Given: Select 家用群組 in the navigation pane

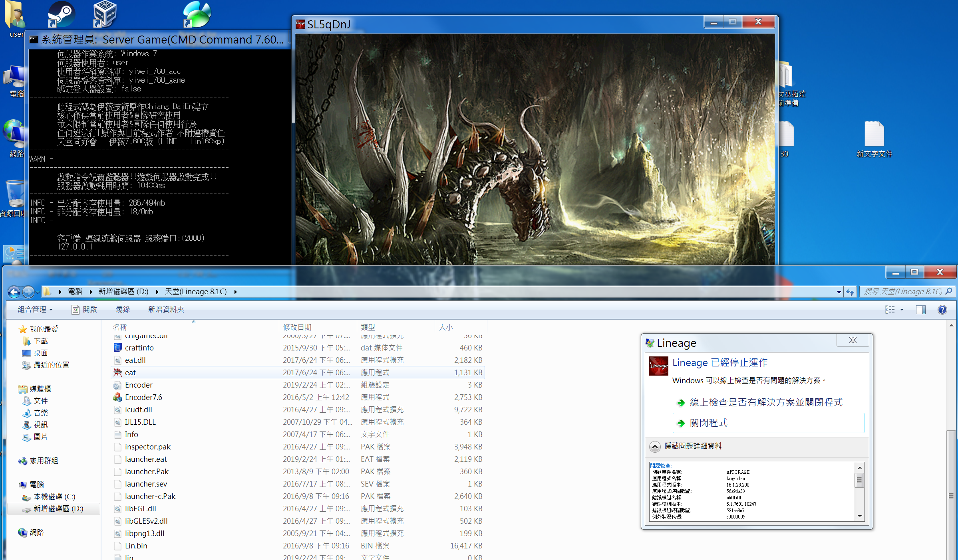Looking at the screenshot, I should point(44,461).
